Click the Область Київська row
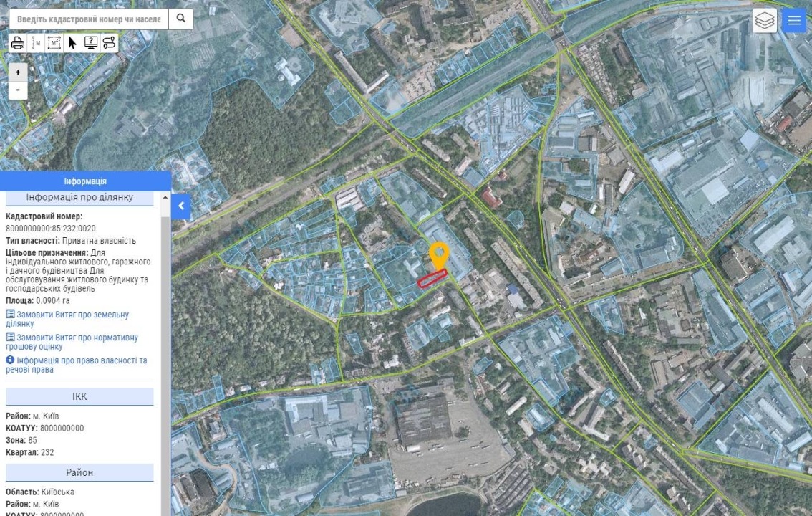The height and width of the screenshot is (516, 812). click(x=40, y=492)
